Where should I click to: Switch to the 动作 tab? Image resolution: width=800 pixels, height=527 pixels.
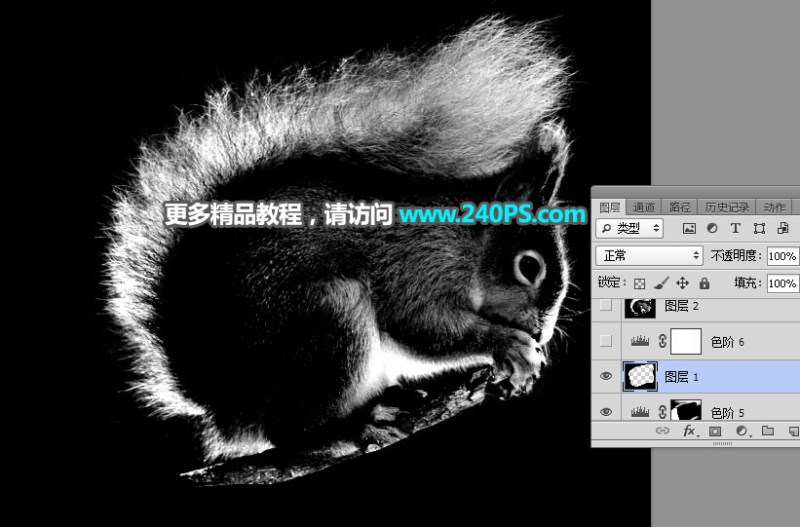[x=774, y=207]
